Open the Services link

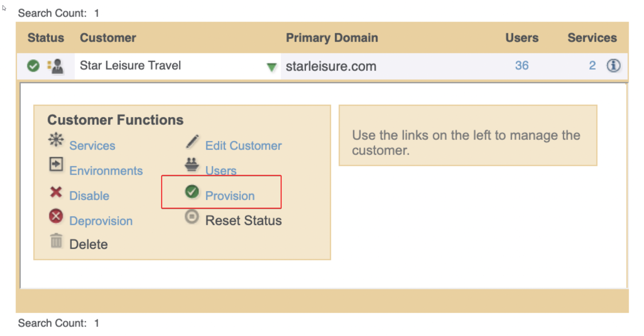(92, 146)
